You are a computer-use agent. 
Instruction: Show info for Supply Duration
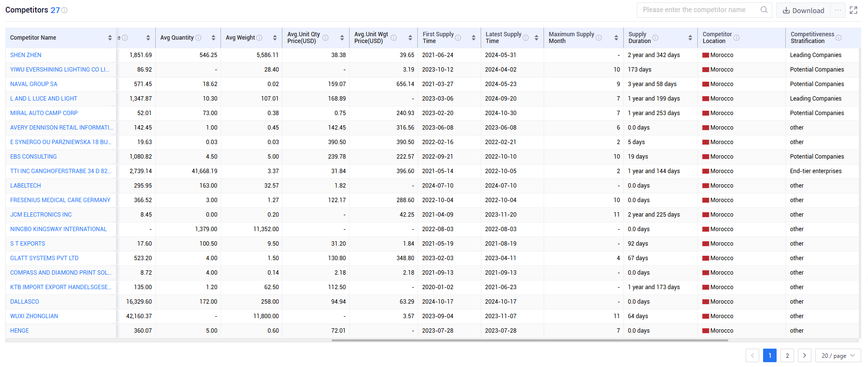click(x=655, y=38)
